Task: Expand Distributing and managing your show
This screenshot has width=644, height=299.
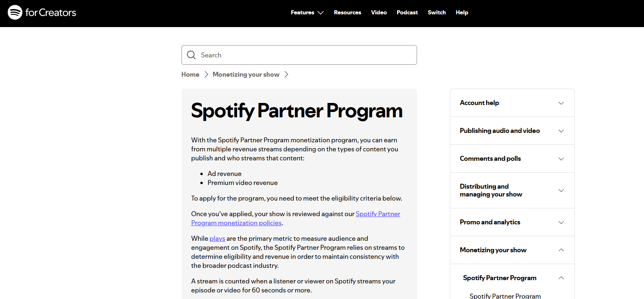Action: click(x=512, y=190)
